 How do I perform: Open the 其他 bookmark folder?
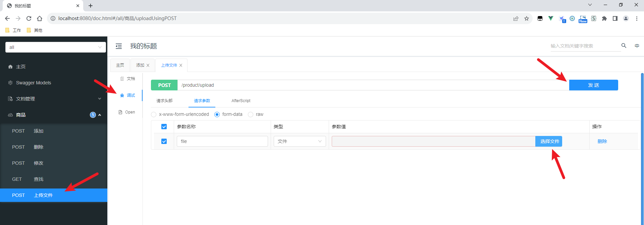point(35,30)
